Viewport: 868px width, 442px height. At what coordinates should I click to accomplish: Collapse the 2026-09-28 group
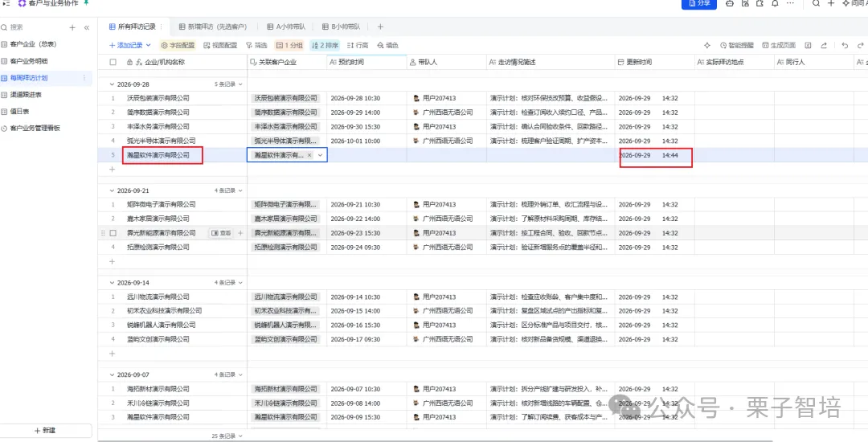tap(112, 84)
